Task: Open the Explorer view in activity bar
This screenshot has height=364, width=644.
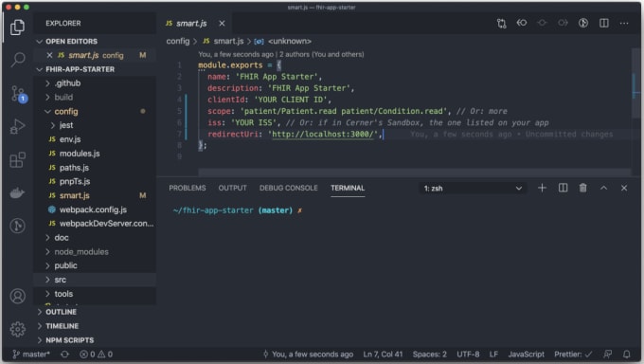Action: pyautogui.click(x=17, y=27)
